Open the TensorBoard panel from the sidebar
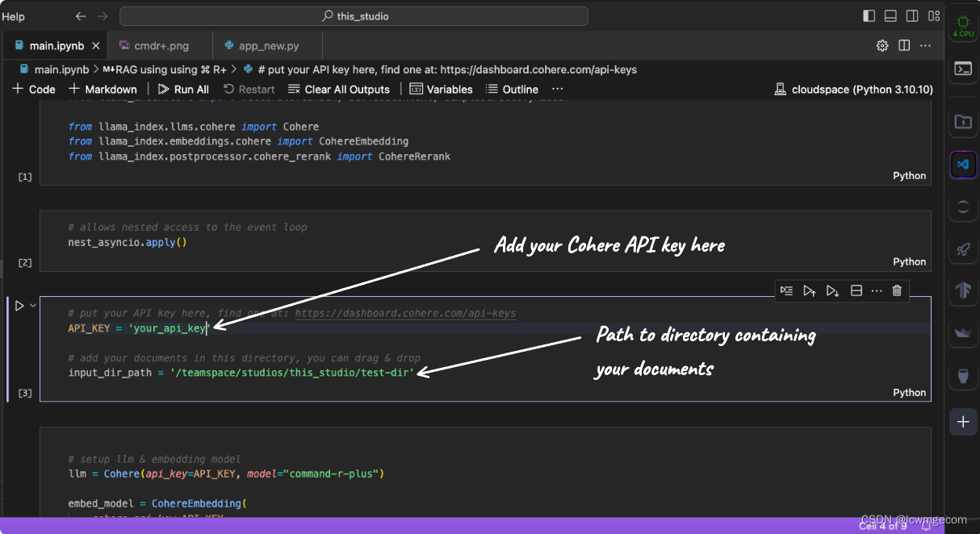Screen dimensions: 980x534 (x=963, y=291)
